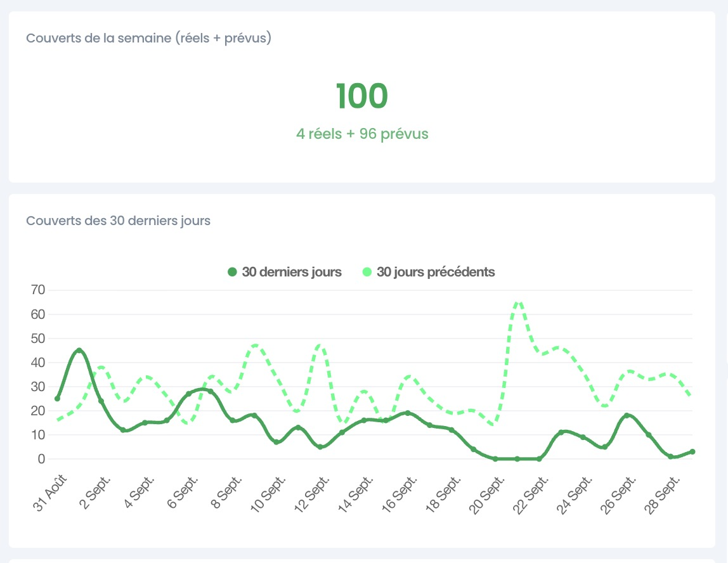The height and width of the screenshot is (563, 728).
Task: Click the '20' y-axis label
Action: point(38,411)
